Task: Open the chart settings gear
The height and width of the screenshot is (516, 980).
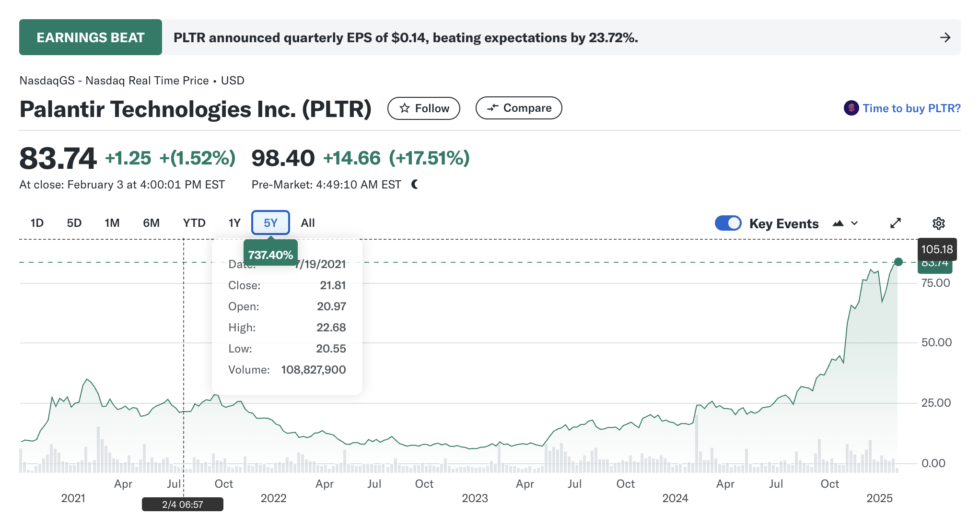Action: pyautogui.click(x=938, y=223)
